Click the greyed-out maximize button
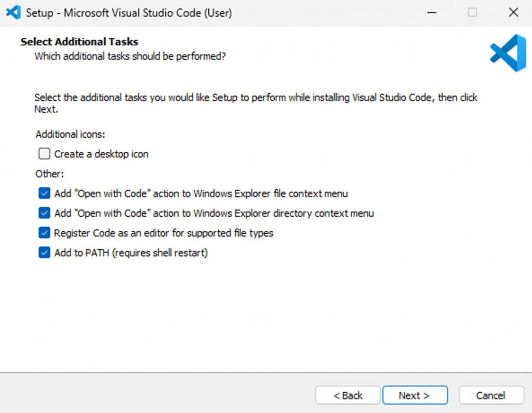 tap(472, 12)
